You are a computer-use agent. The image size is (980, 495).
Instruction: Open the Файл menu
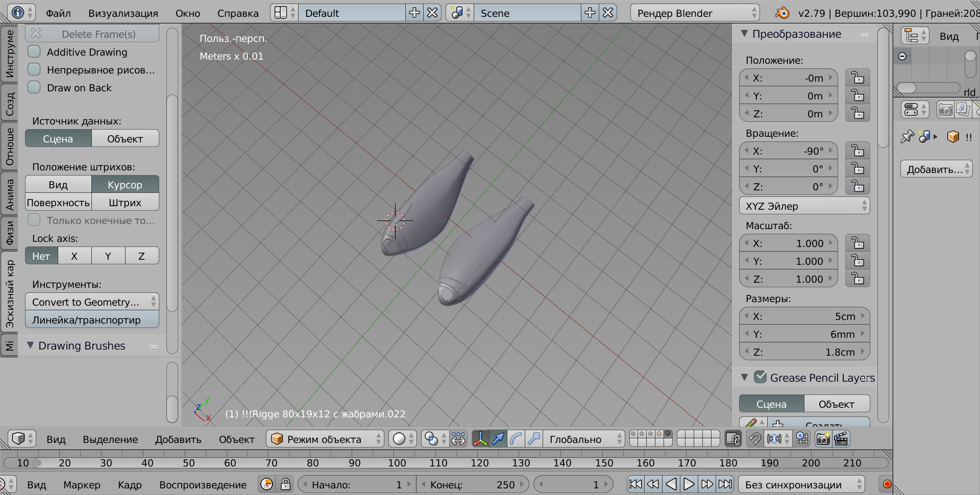point(58,13)
